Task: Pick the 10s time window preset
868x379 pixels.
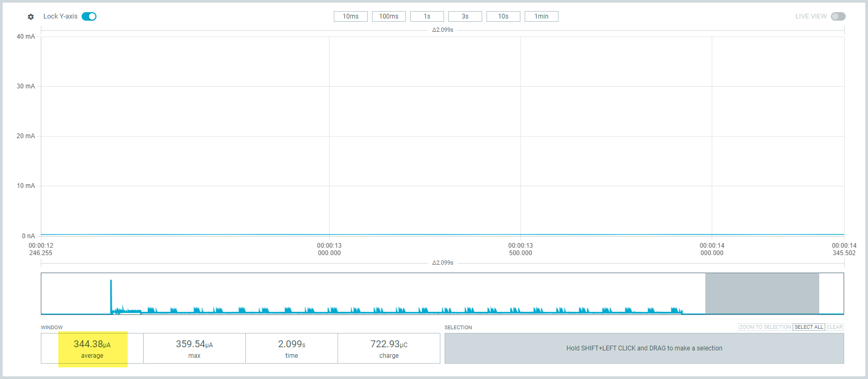Action: [x=503, y=16]
